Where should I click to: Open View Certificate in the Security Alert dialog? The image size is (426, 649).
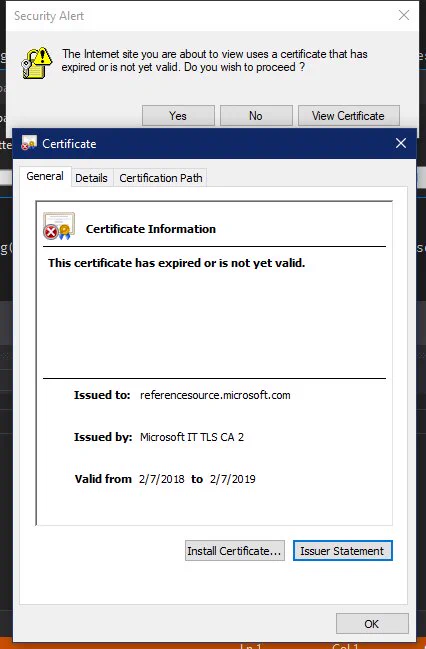[x=349, y=115]
